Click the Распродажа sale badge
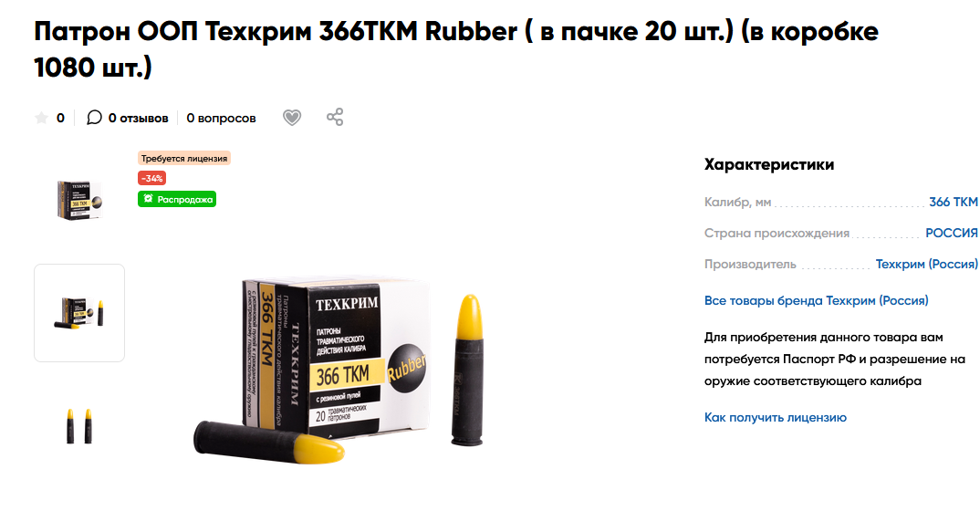 pyautogui.click(x=177, y=199)
